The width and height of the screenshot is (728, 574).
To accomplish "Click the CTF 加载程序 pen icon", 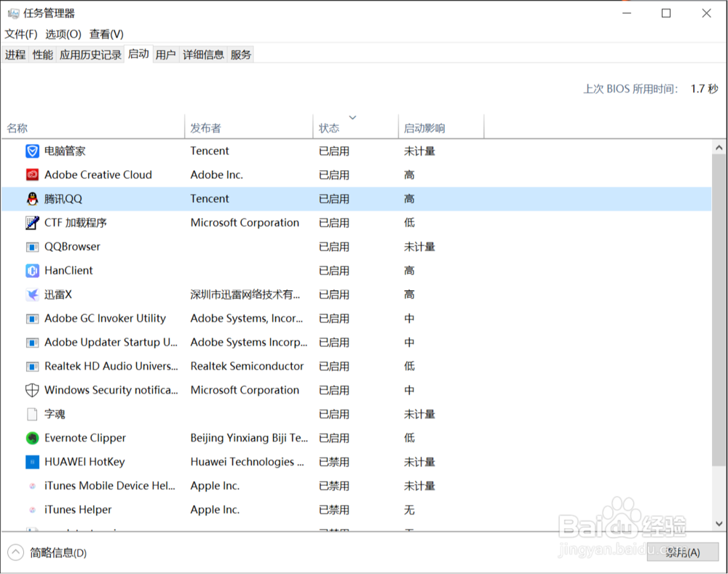I will (32, 223).
